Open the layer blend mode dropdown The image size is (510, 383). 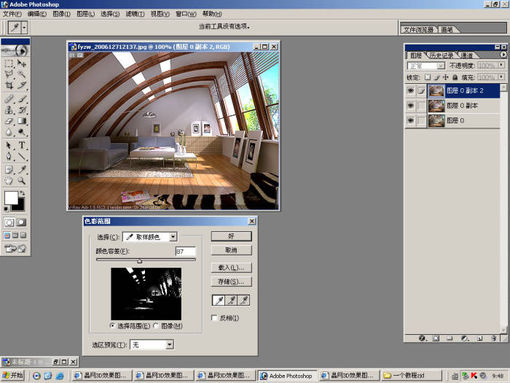426,66
